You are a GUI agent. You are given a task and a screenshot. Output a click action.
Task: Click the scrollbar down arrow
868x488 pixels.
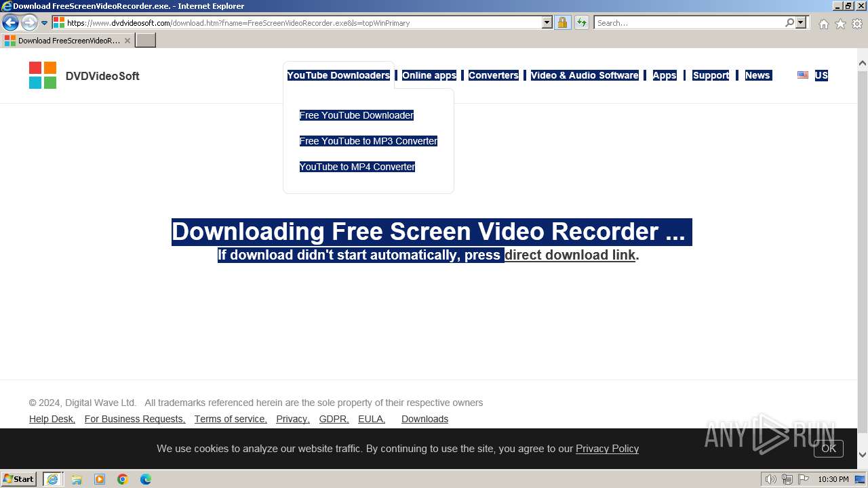click(863, 455)
